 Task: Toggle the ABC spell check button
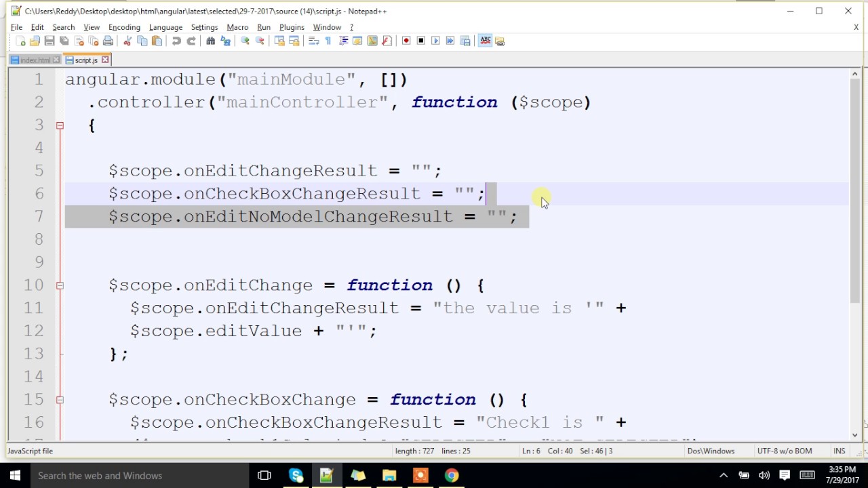(x=486, y=41)
